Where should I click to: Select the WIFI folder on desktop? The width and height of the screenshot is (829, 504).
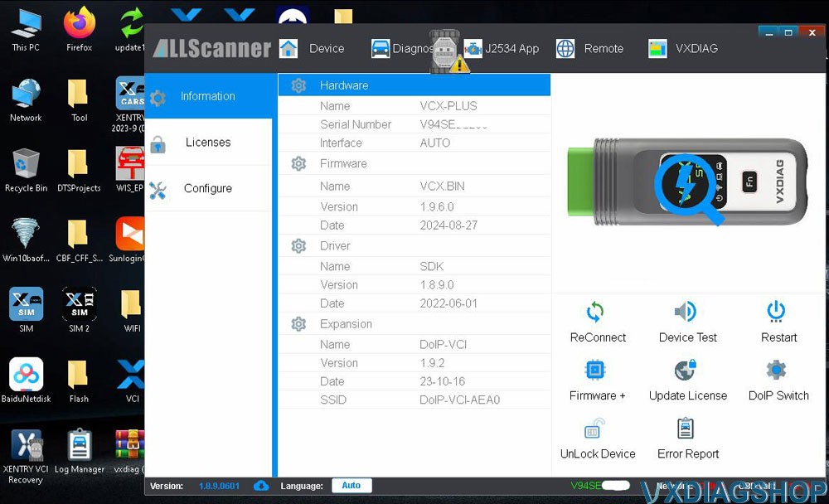[132, 310]
